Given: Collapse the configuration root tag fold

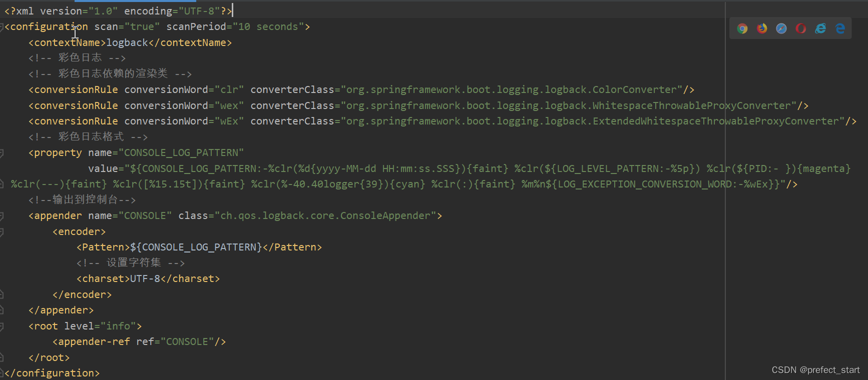Looking at the screenshot, I should [2, 27].
